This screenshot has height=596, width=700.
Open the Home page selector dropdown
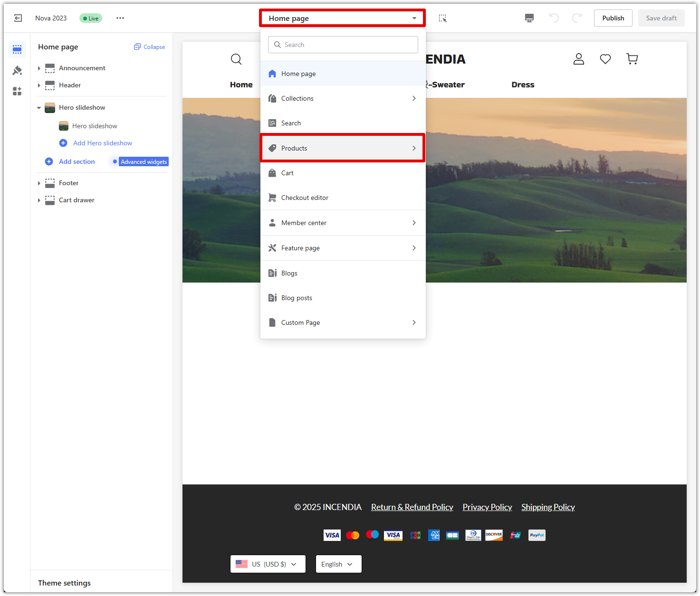point(342,18)
